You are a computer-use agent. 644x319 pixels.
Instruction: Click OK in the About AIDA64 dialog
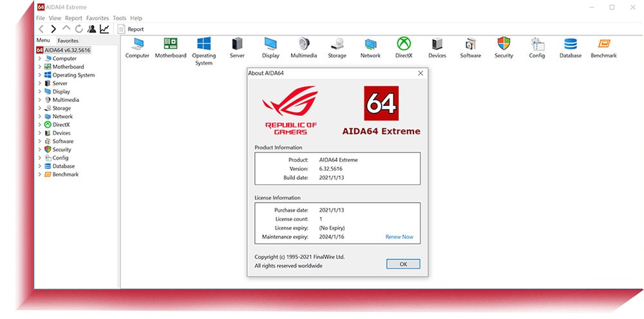(403, 264)
